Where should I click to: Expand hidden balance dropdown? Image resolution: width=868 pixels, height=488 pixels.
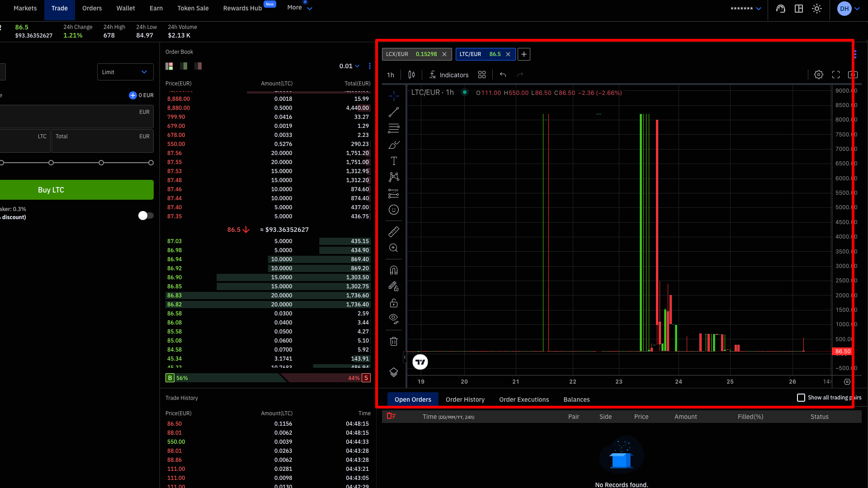click(x=746, y=9)
